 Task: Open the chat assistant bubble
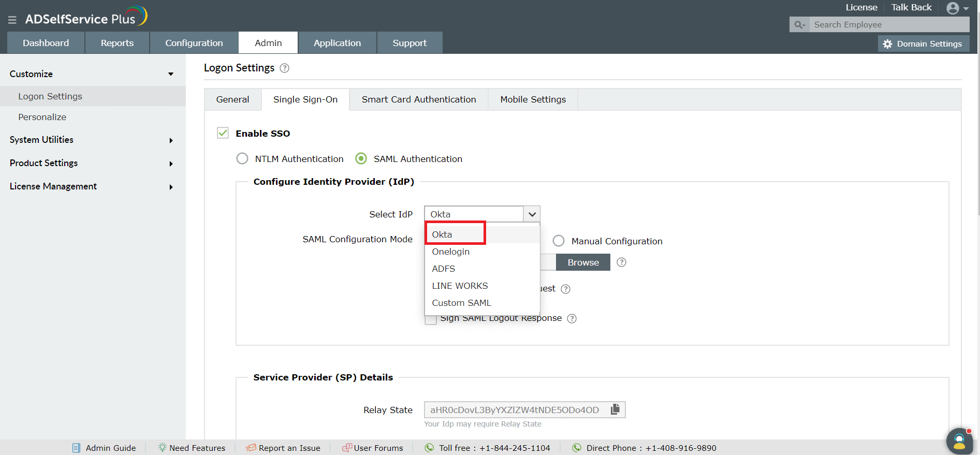tap(959, 441)
